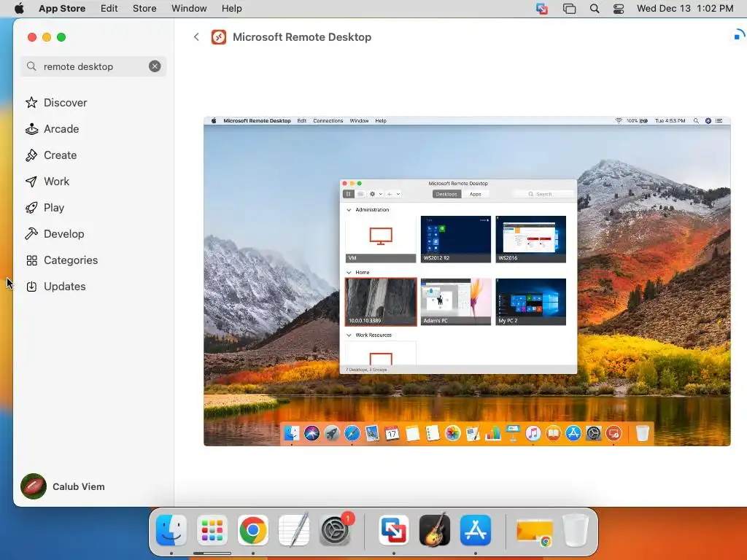Open TextEdit from the Dock
747x560 pixels.
(x=293, y=530)
